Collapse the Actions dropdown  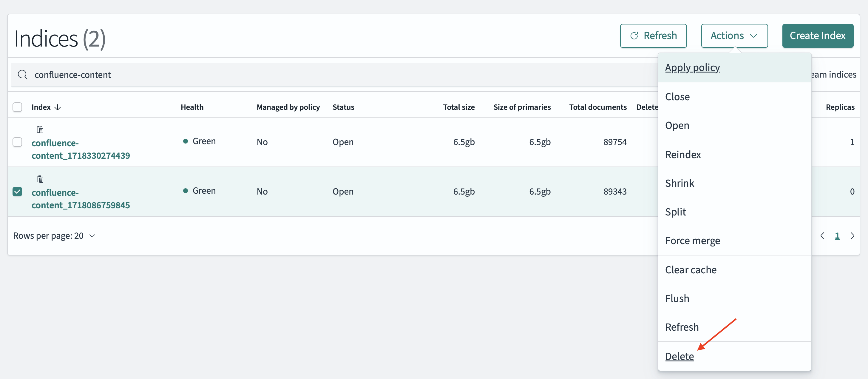734,36
